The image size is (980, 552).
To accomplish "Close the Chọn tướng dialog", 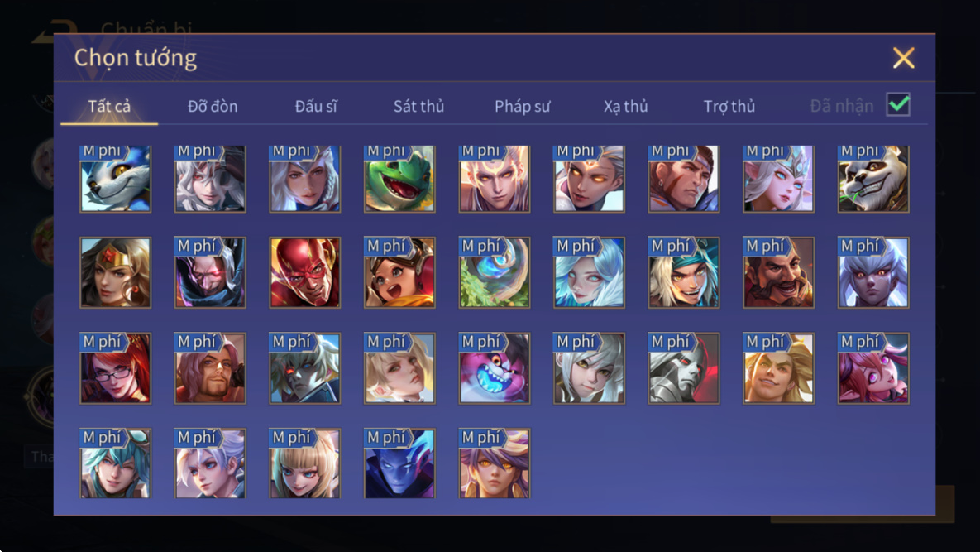I will pos(904,58).
